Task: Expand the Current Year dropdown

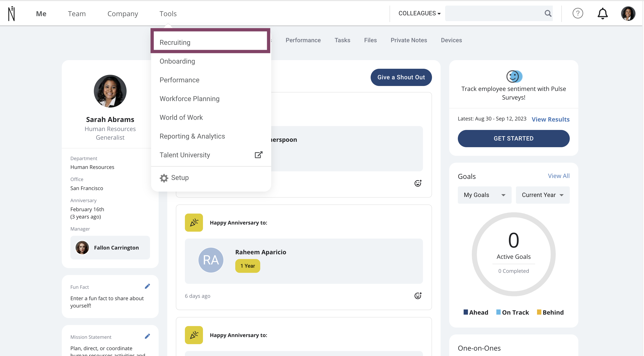Action: pyautogui.click(x=542, y=195)
